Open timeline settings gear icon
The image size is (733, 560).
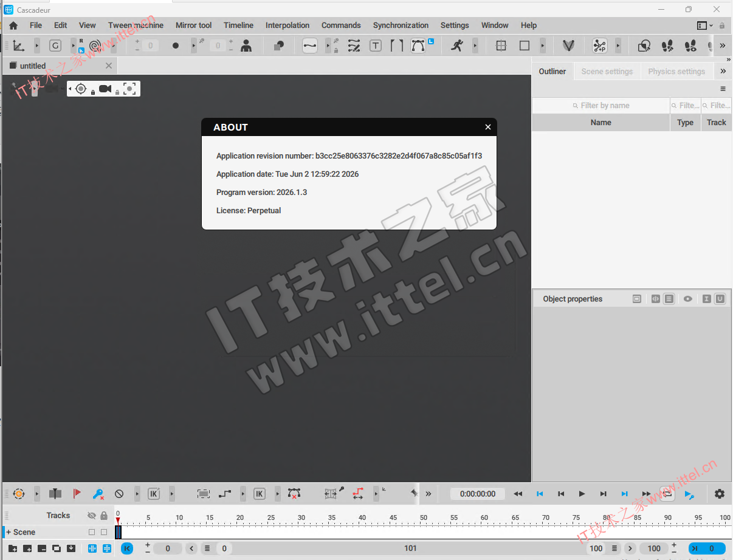720,494
